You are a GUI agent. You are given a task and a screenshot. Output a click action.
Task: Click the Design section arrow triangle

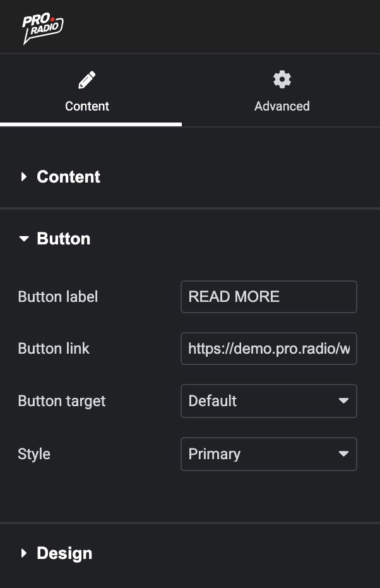24,553
